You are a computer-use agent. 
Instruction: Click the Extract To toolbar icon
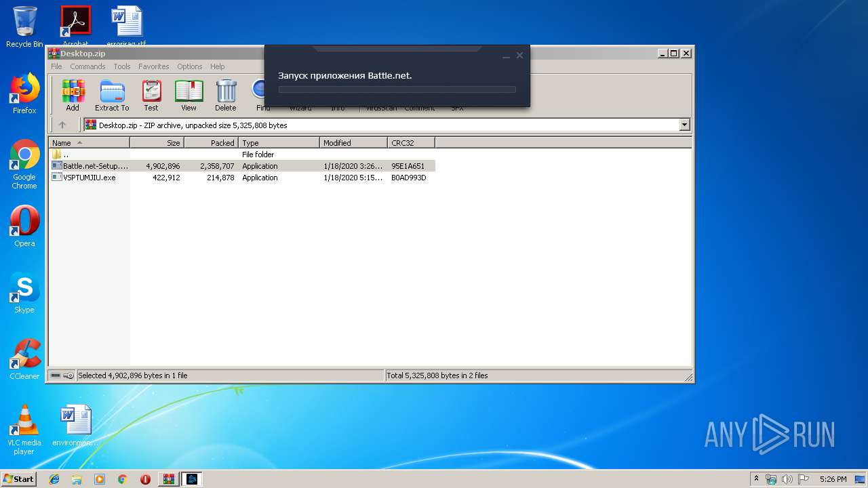[x=112, y=95]
